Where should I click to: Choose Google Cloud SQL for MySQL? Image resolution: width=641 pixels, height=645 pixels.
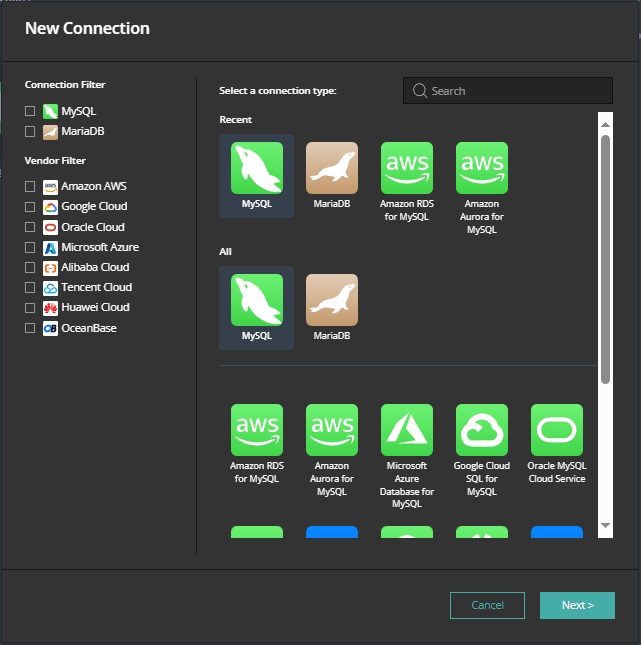(482, 430)
